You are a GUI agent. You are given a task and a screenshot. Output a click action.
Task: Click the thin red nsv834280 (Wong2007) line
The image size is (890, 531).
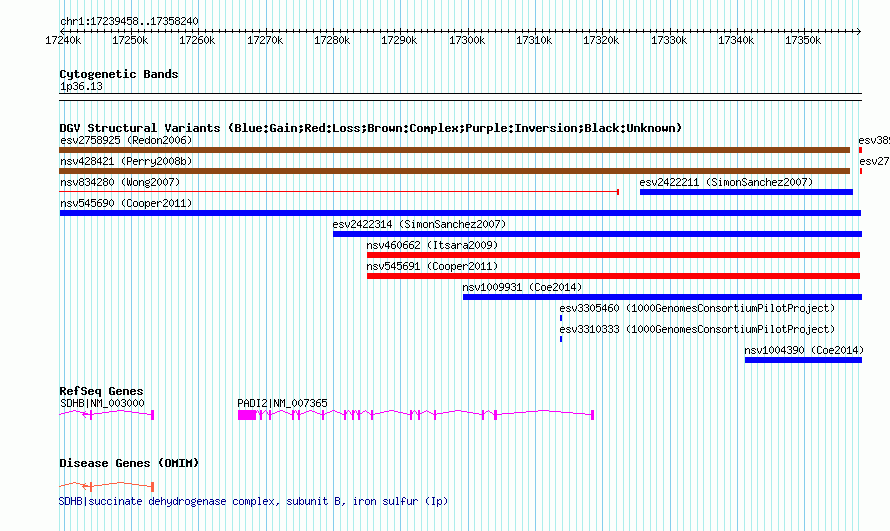coord(339,192)
